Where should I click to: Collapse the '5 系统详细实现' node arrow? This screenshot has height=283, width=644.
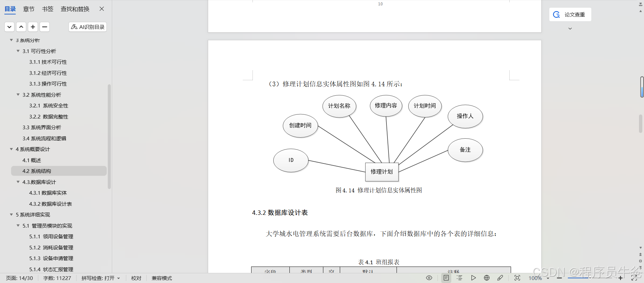(11, 215)
